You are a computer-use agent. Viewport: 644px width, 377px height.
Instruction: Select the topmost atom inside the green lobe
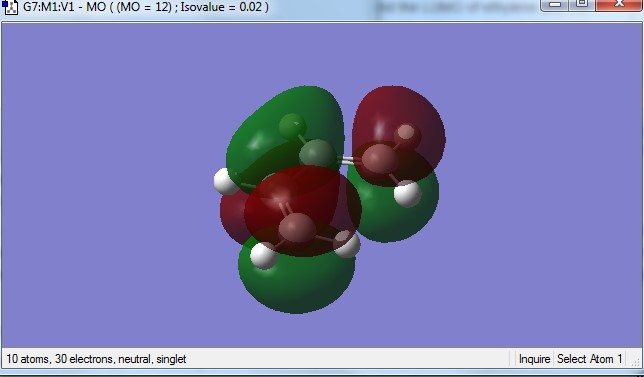tap(292, 126)
